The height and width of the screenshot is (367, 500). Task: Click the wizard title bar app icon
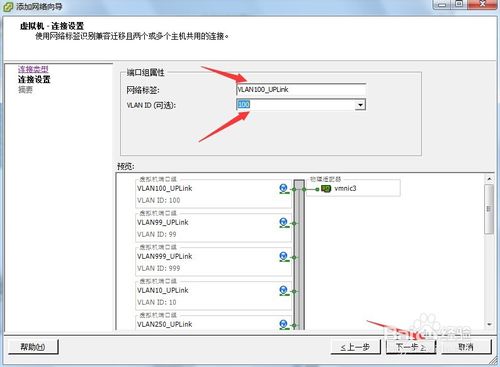tap(7, 6)
